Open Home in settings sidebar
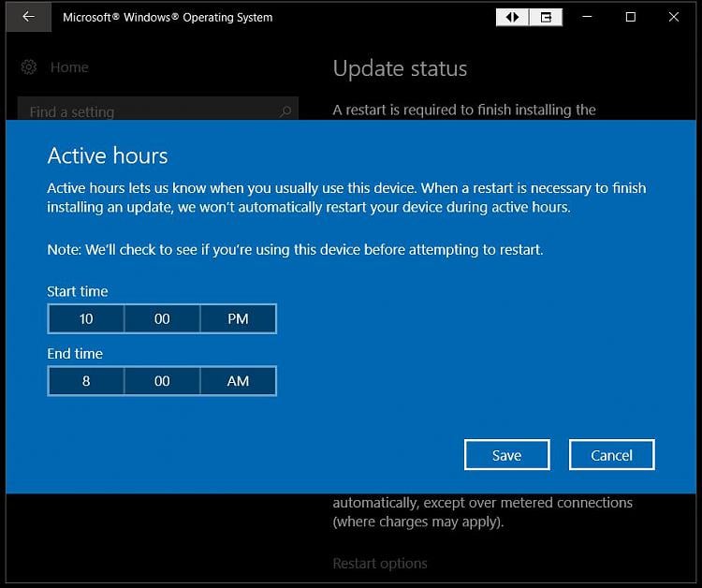 pos(69,67)
